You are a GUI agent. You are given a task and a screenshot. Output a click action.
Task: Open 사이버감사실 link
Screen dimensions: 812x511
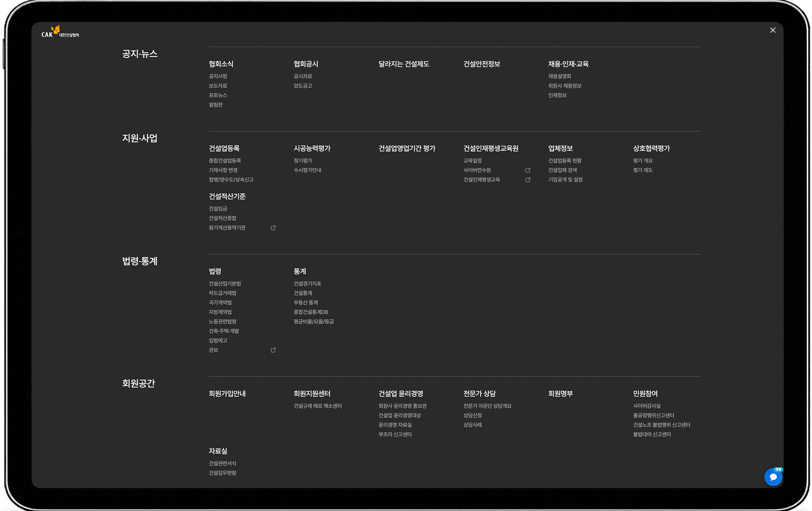[646, 406]
